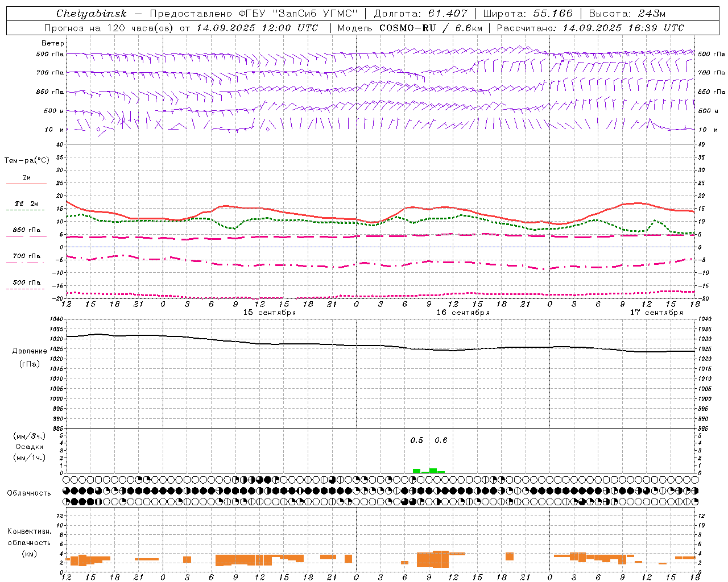Click the 15 сентября date label

click(x=270, y=313)
